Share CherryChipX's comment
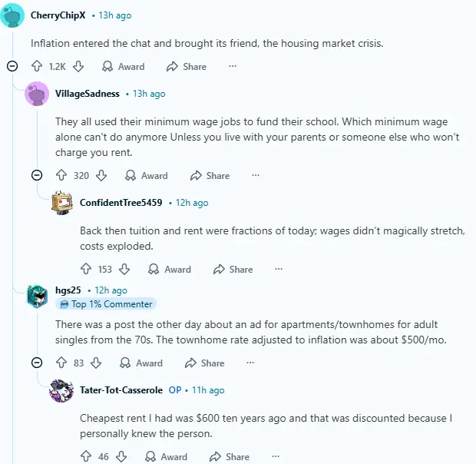 tap(187, 67)
